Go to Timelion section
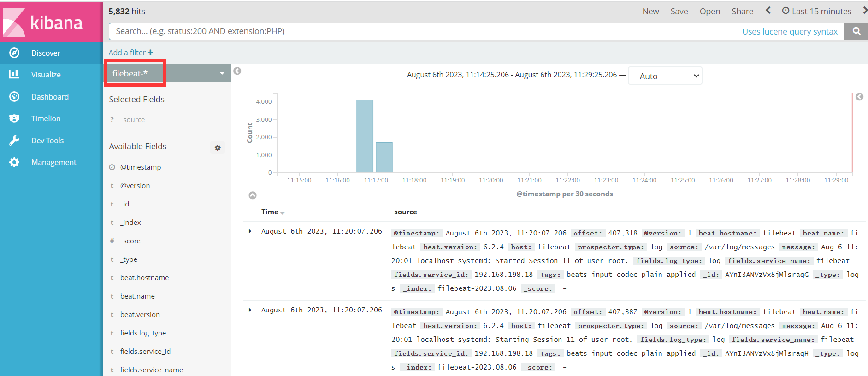 click(46, 118)
